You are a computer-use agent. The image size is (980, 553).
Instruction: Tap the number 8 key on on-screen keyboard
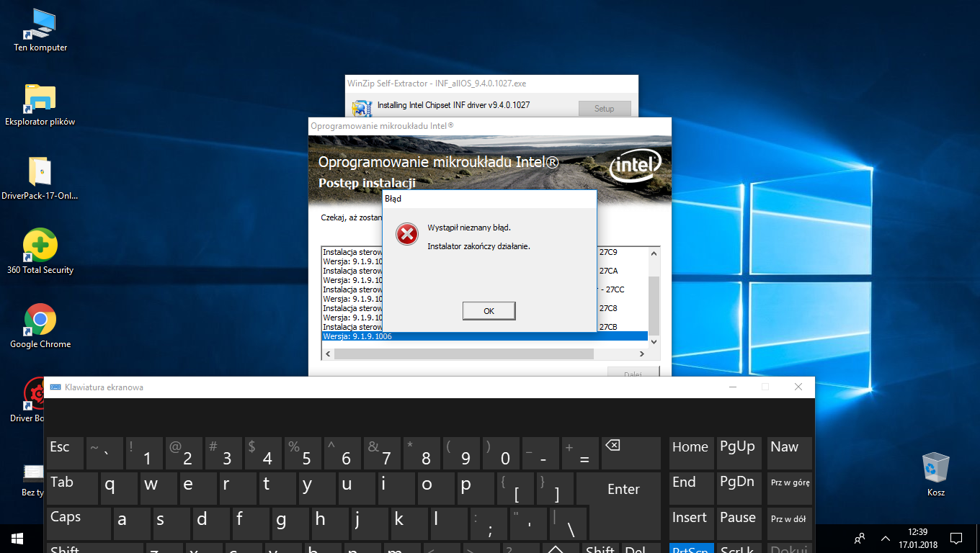[x=422, y=454]
